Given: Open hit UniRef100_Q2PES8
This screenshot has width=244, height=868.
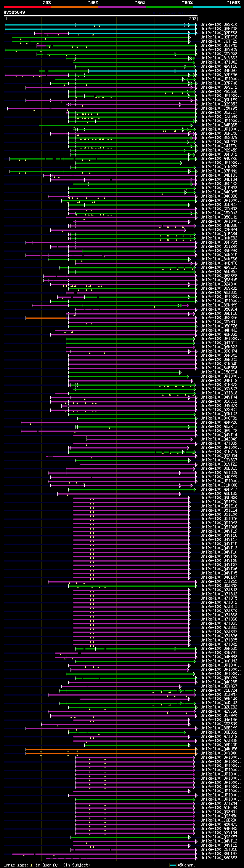Looking at the screenshot, I should point(219,33).
